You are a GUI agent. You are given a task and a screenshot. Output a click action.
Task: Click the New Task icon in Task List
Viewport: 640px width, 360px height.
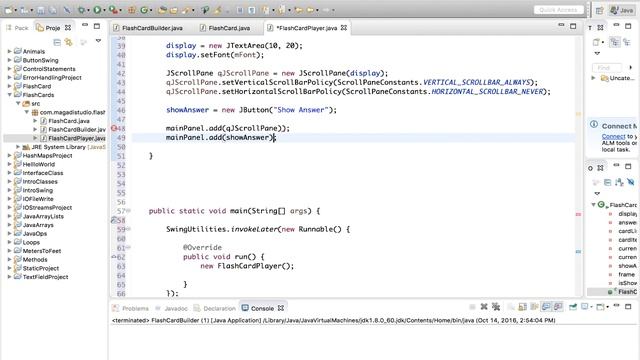pos(597,42)
